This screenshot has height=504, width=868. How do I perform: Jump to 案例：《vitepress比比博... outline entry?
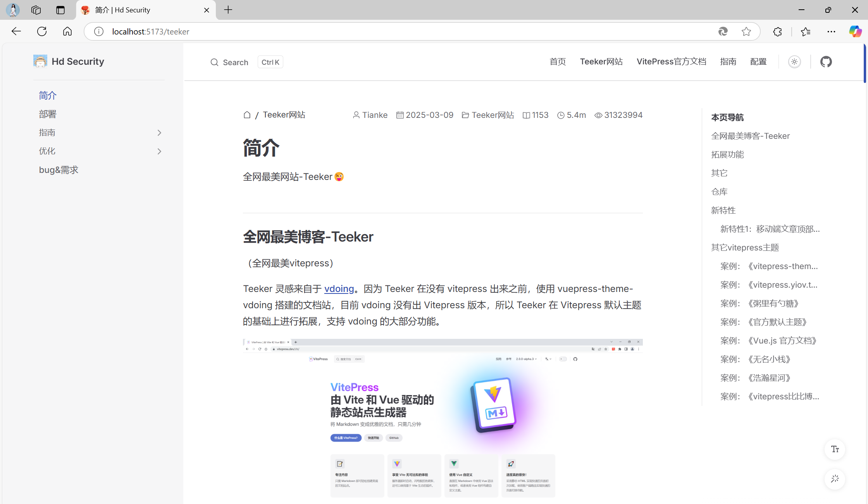pos(770,396)
